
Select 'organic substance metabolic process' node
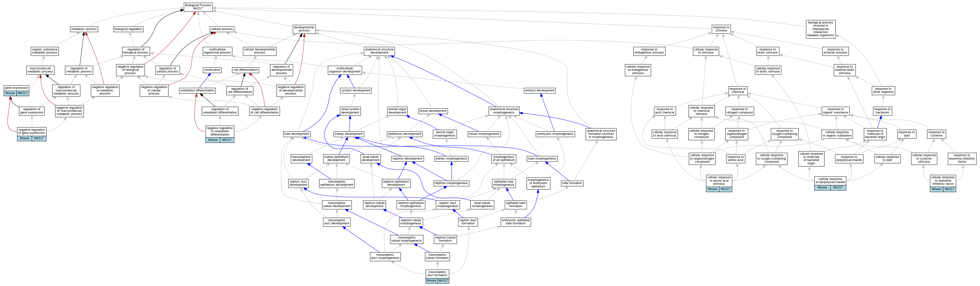45,51
